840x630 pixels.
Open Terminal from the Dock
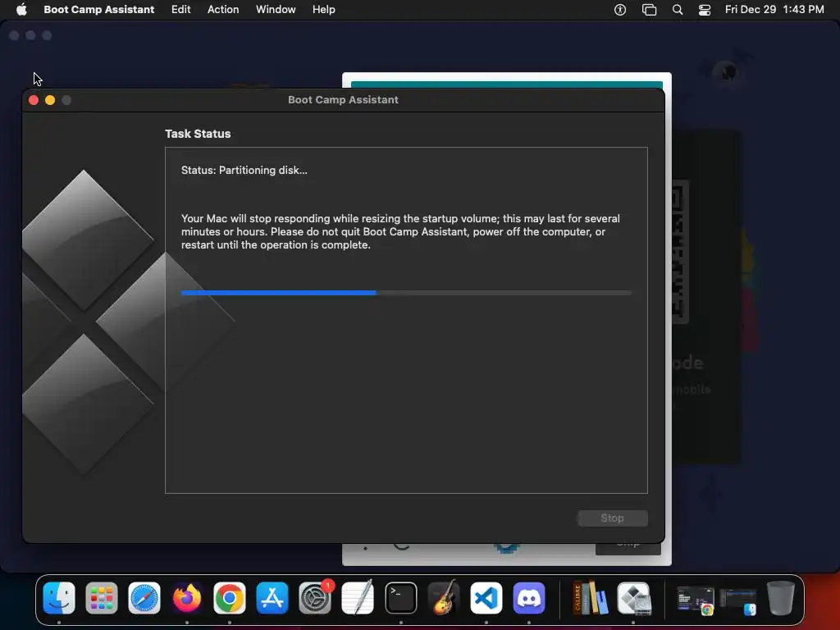pyautogui.click(x=400, y=598)
